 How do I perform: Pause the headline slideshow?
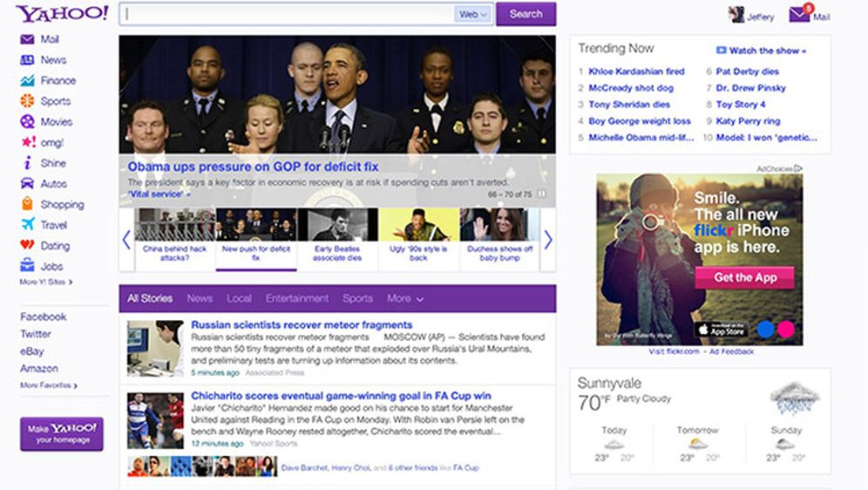[542, 194]
